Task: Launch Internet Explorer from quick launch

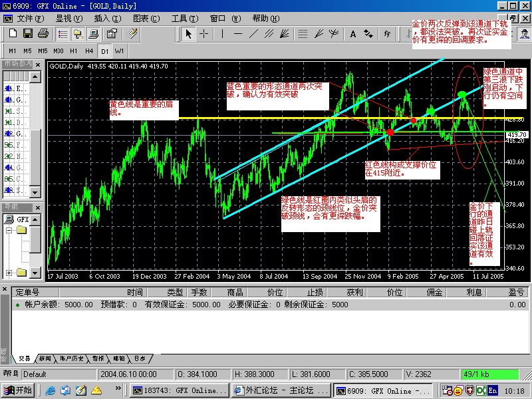Action: (x=51, y=391)
